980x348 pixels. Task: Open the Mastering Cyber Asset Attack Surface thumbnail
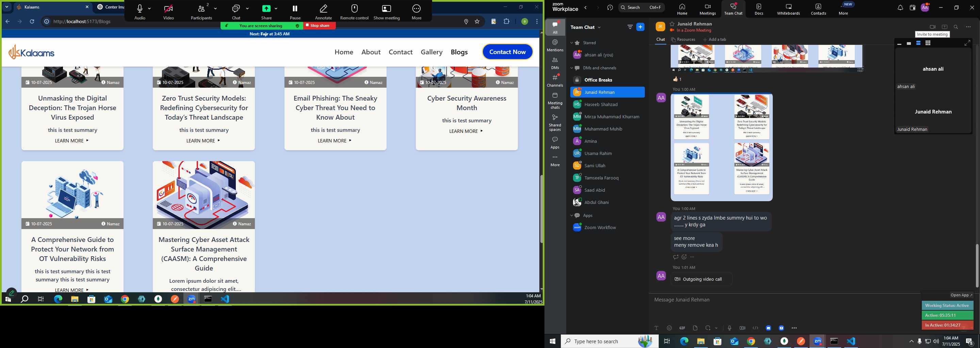coord(203,194)
